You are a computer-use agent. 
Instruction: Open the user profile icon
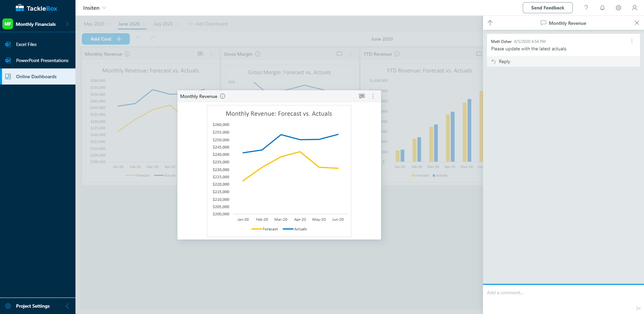[635, 8]
